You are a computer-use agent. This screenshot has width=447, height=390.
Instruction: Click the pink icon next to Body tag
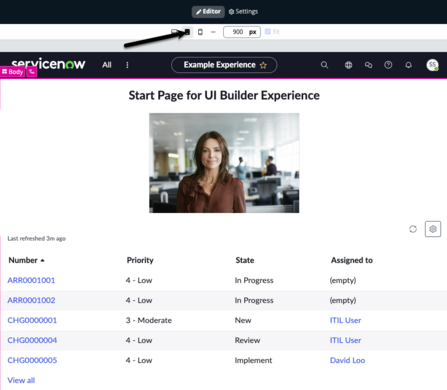click(32, 72)
